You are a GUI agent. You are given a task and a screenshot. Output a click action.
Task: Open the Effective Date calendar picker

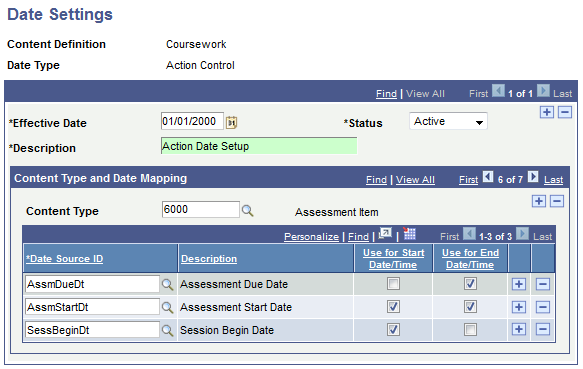(231, 122)
